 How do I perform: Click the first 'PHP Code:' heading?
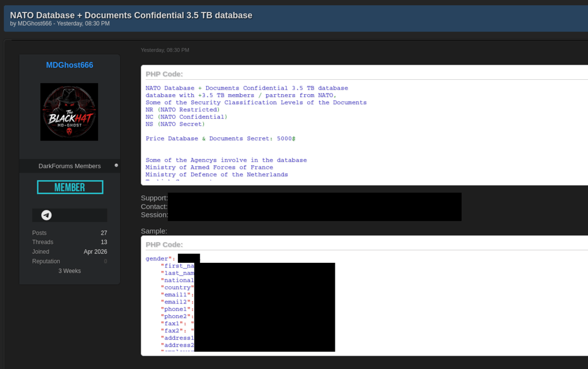point(164,74)
